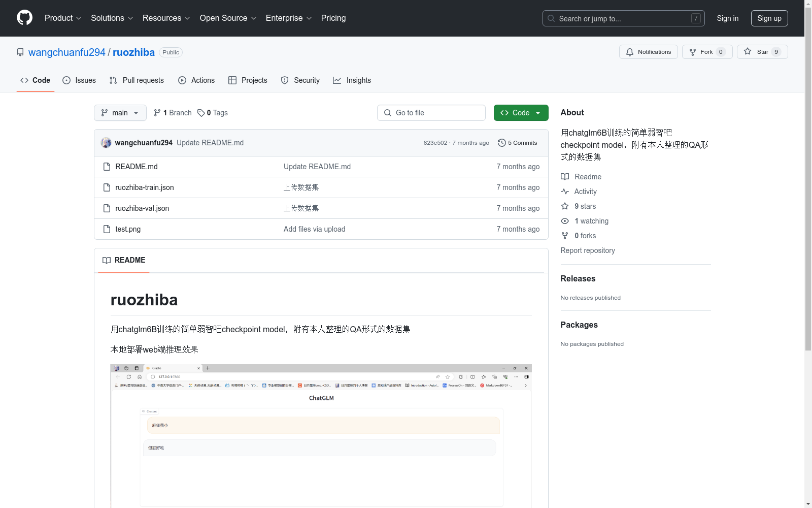Expand the Resources menu

pyautogui.click(x=166, y=18)
